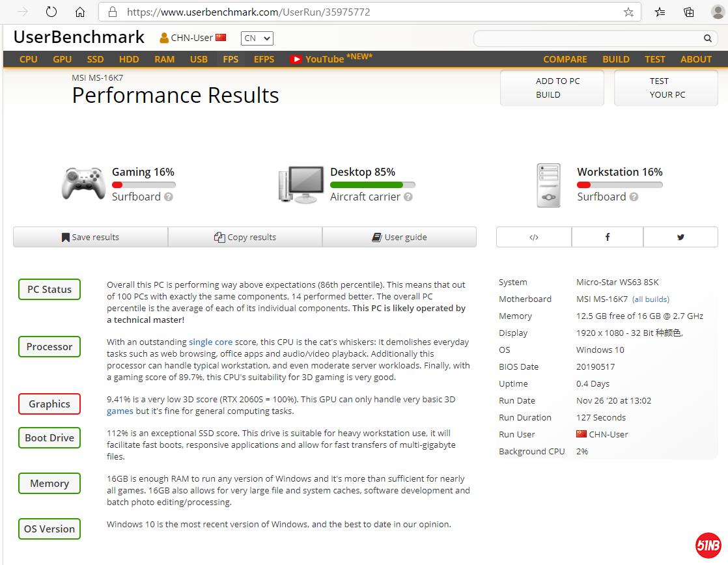Click the search magnifier icon
Screen dimensions: 728x565
coord(708,38)
